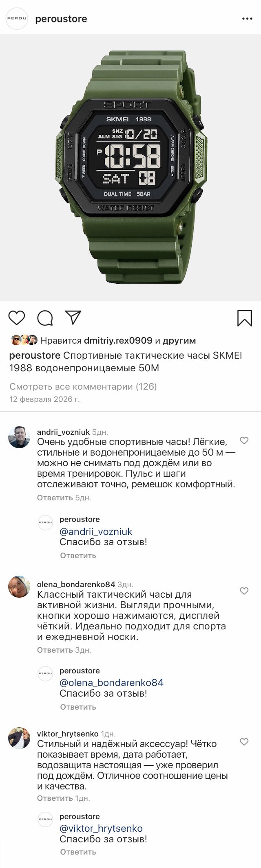
Task: Save the post with the bookmark icon
Action: point(245,318)
